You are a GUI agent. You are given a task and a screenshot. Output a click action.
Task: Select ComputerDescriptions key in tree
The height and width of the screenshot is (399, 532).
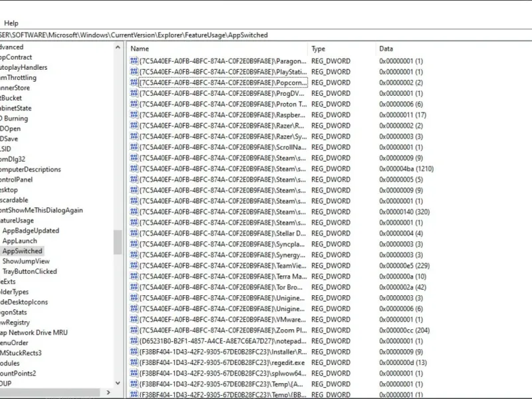click(x=31, y=170)
